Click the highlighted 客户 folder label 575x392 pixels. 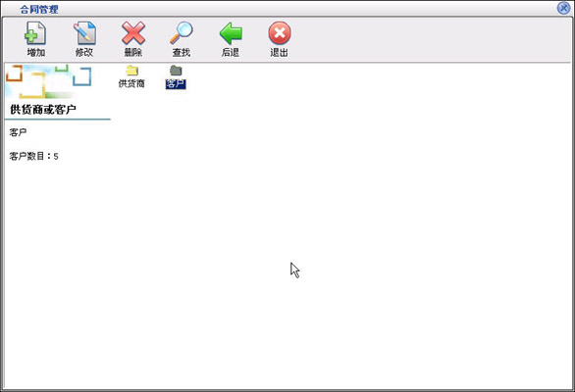176,84
